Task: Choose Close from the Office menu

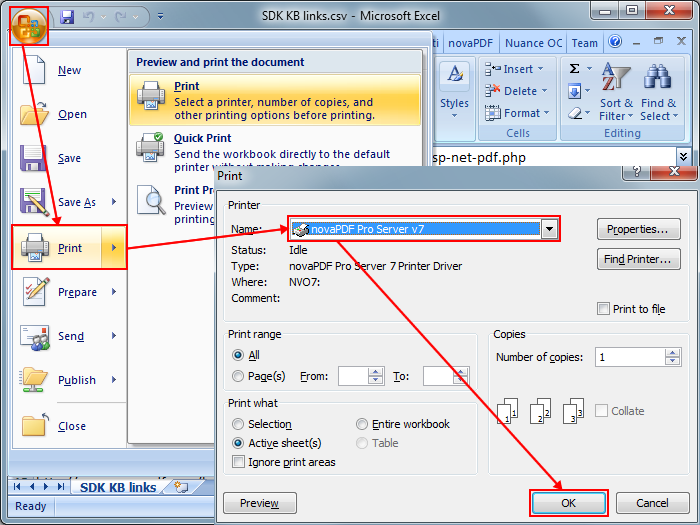Action: coord(69,426)
